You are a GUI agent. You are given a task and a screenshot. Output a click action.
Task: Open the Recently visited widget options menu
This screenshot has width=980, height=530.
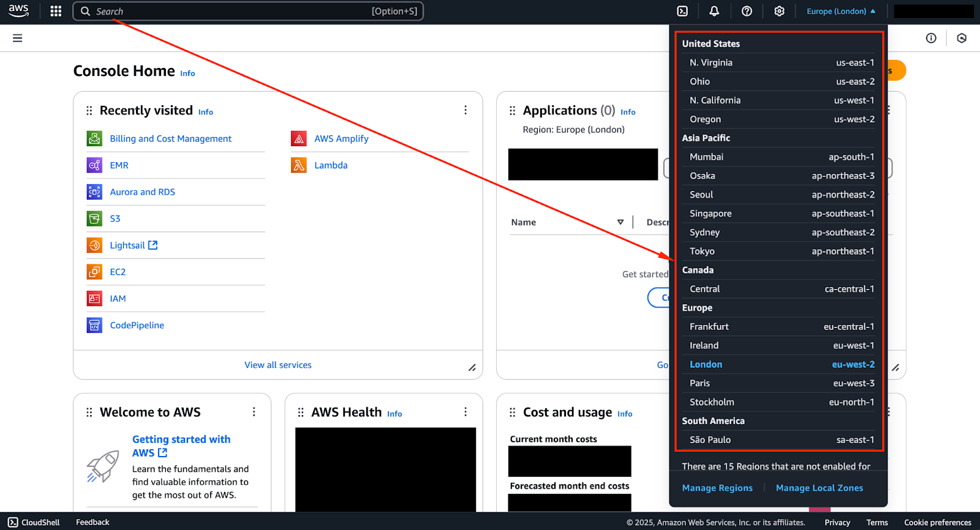[466, 110]
